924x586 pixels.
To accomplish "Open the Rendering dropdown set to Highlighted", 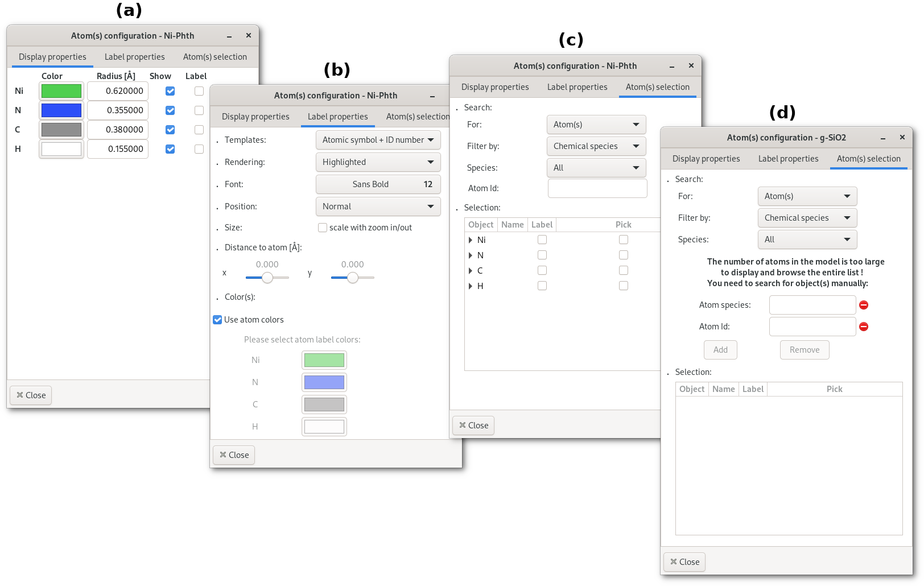I will tap(378, 162).
